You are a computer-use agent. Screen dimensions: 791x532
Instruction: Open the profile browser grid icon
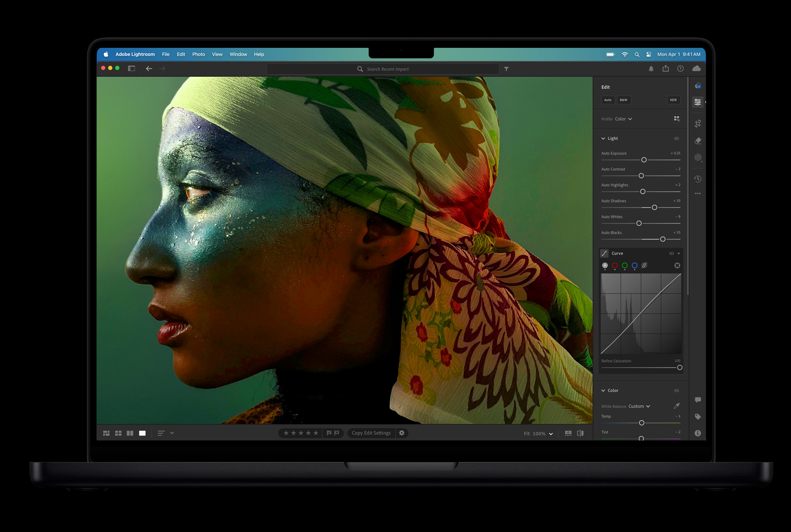(x=676, y=119)
